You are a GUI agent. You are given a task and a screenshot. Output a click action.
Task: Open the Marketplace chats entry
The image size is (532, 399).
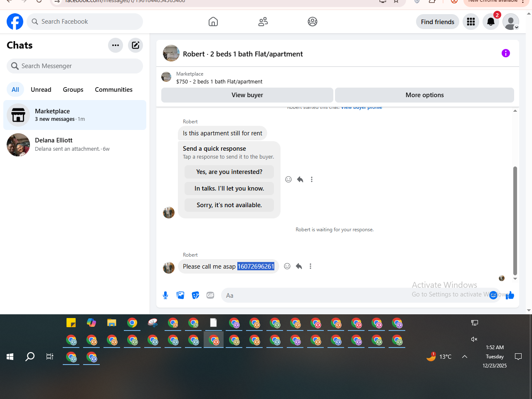click(75, 115)
